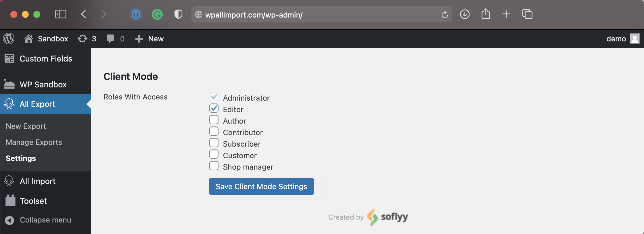
Task: Open the updates icon showing 3
Action: (x=83, y=39)
